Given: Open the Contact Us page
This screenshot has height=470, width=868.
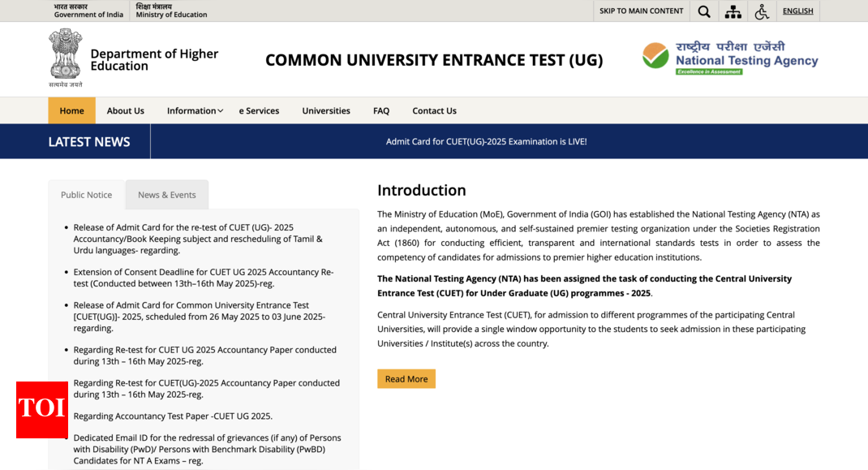Looking at the screenshot, I should (x=434, y=111).
